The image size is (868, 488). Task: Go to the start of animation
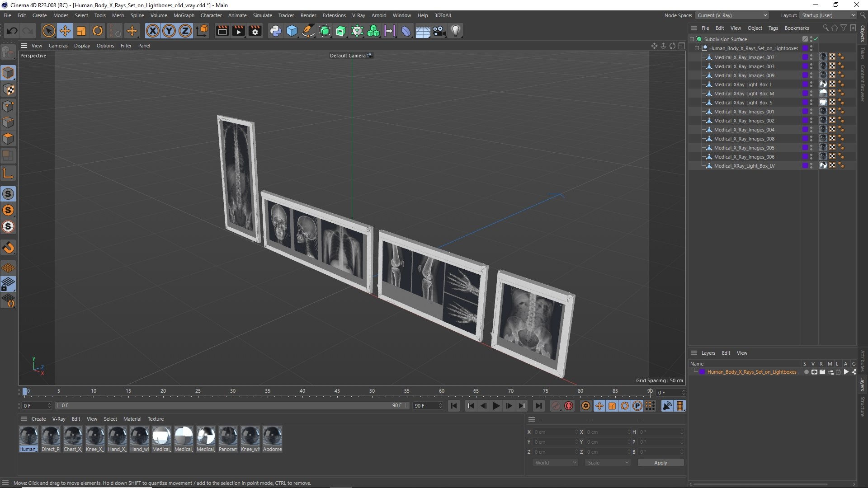[454, 406]
